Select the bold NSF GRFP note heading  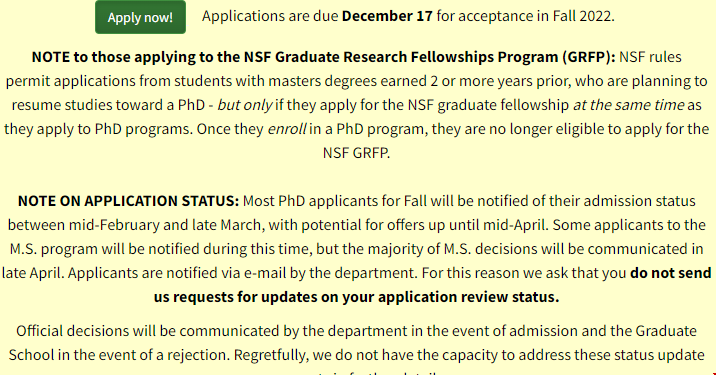point(323,57)
